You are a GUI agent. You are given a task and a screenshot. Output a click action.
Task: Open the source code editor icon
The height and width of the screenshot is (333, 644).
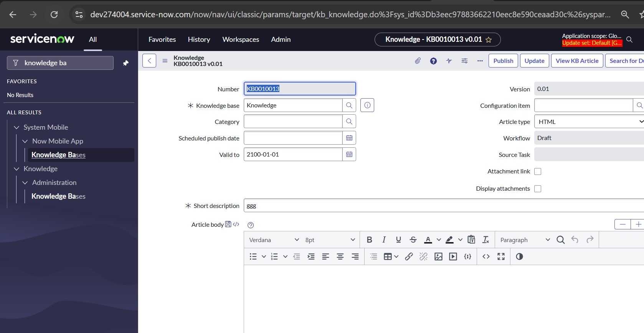point(486,257)
